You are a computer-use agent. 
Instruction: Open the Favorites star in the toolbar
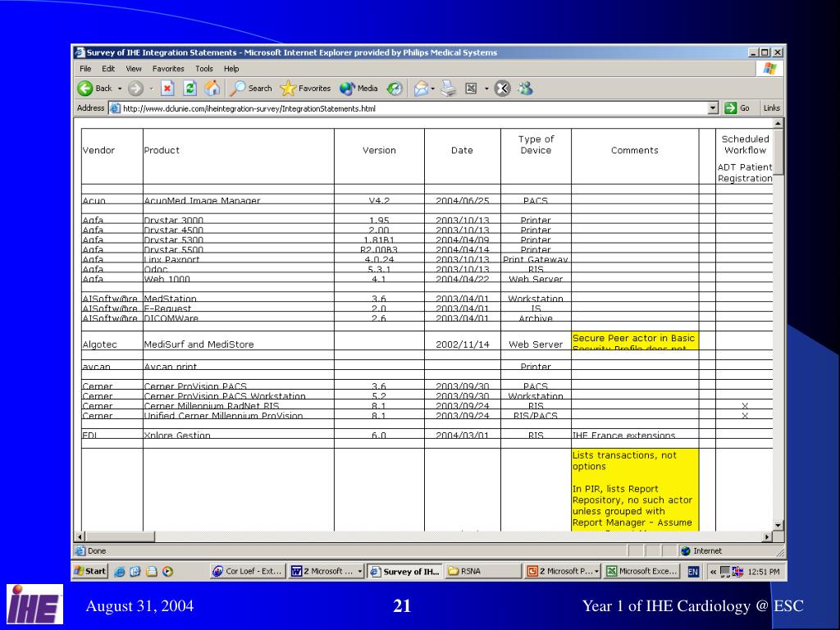tap(305, 89)
